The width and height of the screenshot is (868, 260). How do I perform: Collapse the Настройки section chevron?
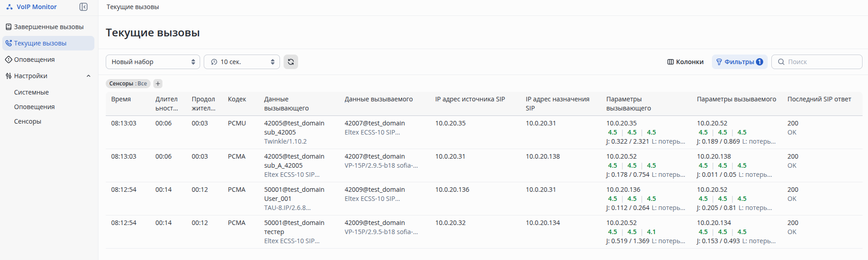point(88,76)
